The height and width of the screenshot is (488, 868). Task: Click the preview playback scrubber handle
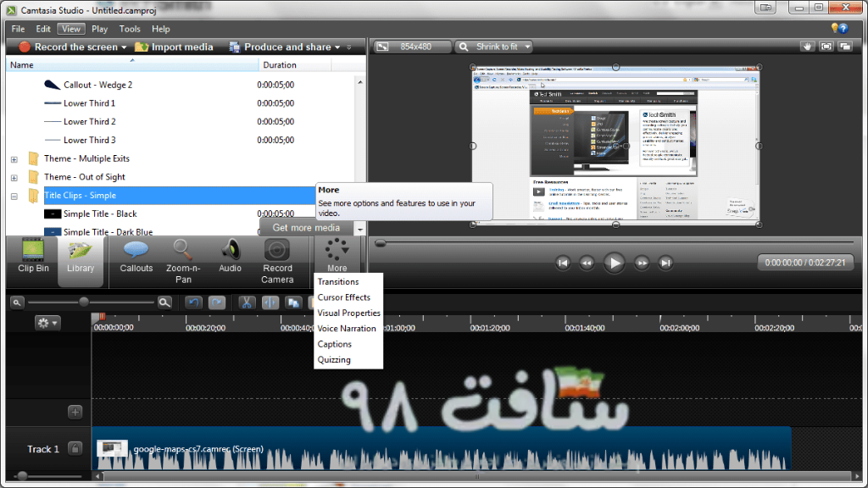tap(381, 243)
